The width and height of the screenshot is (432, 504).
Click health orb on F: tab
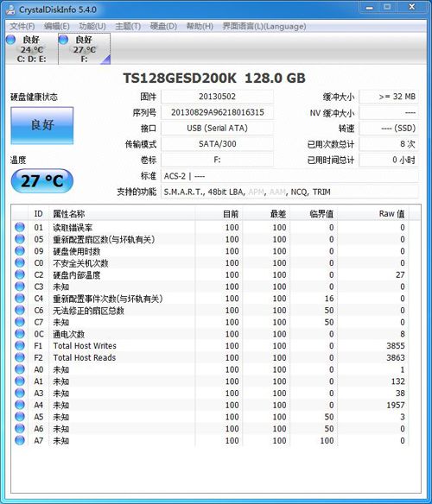[x=63, y=40]
